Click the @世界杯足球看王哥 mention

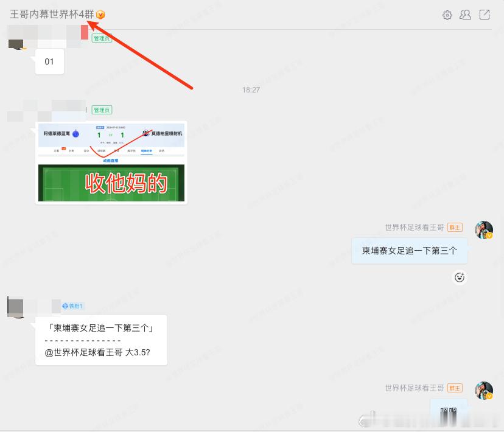coord(83,353)
